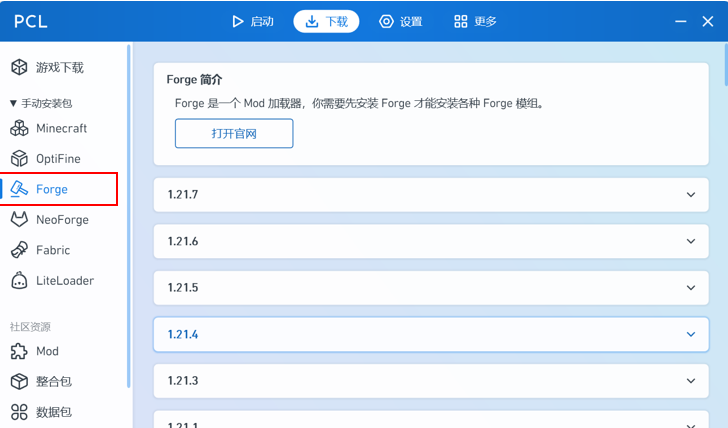Viewport: 728px width, 428px height.
Task: Open the 设置 (Settings) tab
Action: 401,21
